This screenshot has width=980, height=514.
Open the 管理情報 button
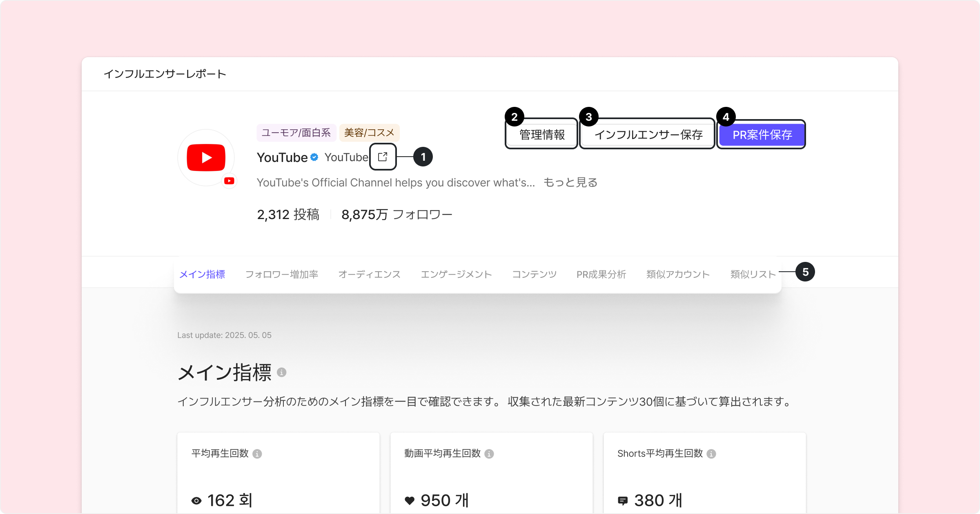(x=541, y=135)
